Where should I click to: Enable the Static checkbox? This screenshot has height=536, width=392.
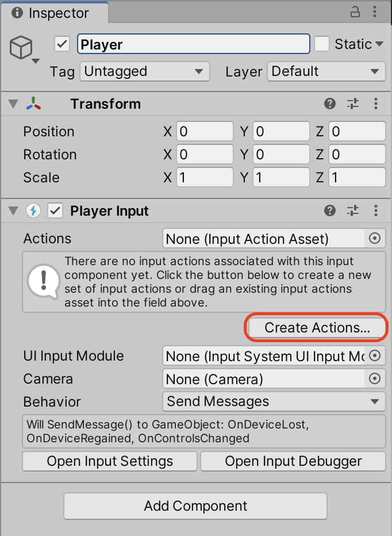point(322,44)
